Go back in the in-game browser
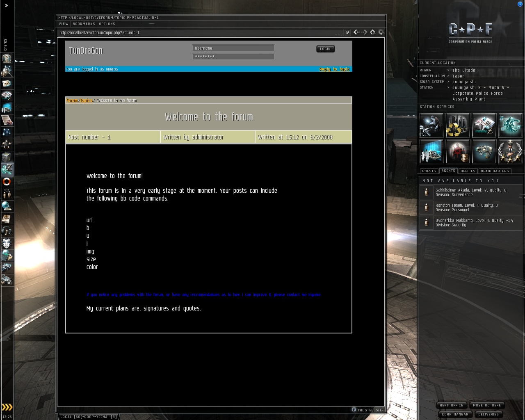This screenshot has height=420, width=525. pyautogui.click(x=356, y=32)
